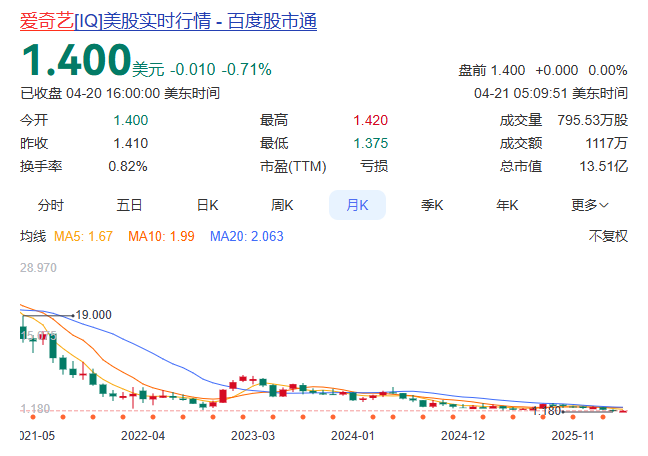Image resolution: width=648 pixels, height=456 pixels.
Task: Click the 成交额 value 1117万
Action: point(607,143)
